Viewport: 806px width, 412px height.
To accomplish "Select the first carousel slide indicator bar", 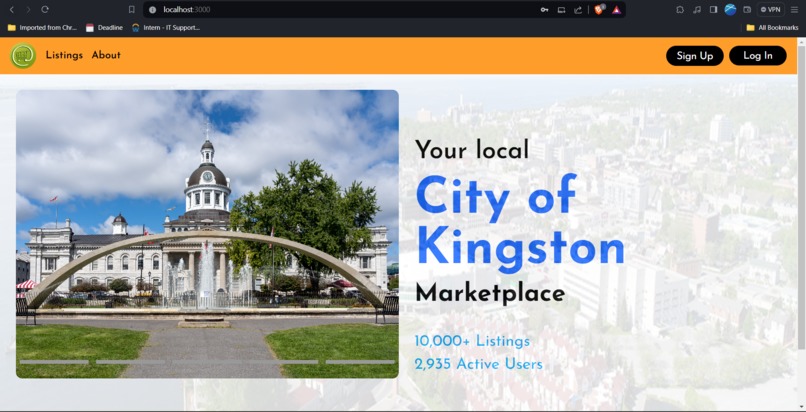I will pos(54,362).
